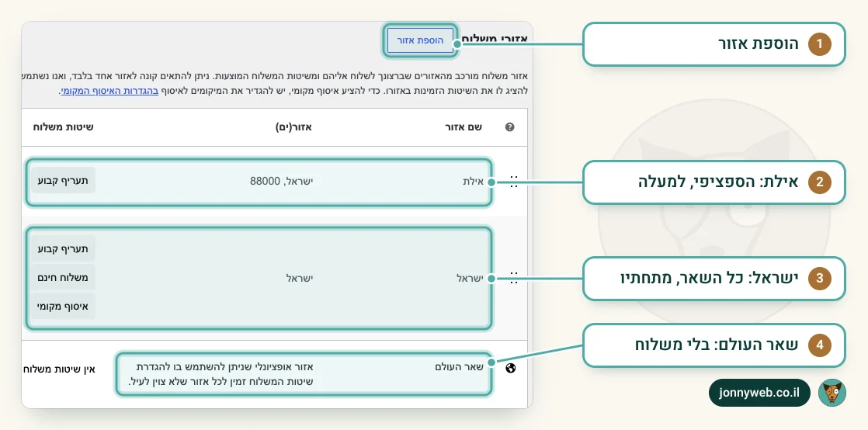Click the הוספת אזור button

coord(420,40)
